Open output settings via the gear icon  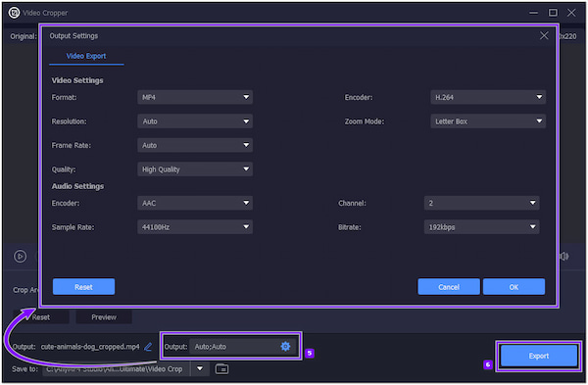pos(285,347)
